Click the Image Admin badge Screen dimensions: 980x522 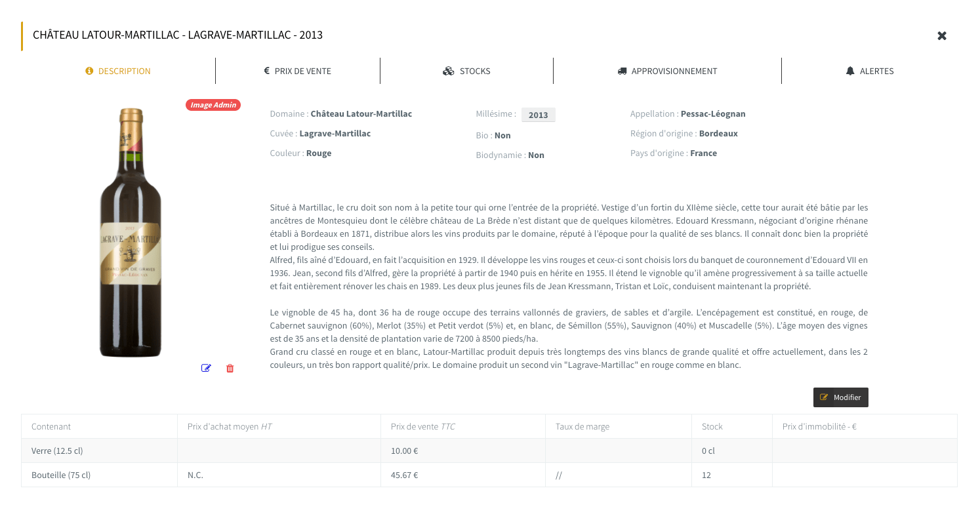coord(213,105)
